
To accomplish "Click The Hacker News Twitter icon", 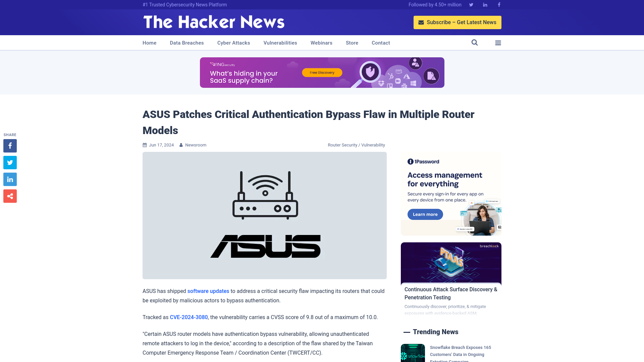I will (471, 4).
